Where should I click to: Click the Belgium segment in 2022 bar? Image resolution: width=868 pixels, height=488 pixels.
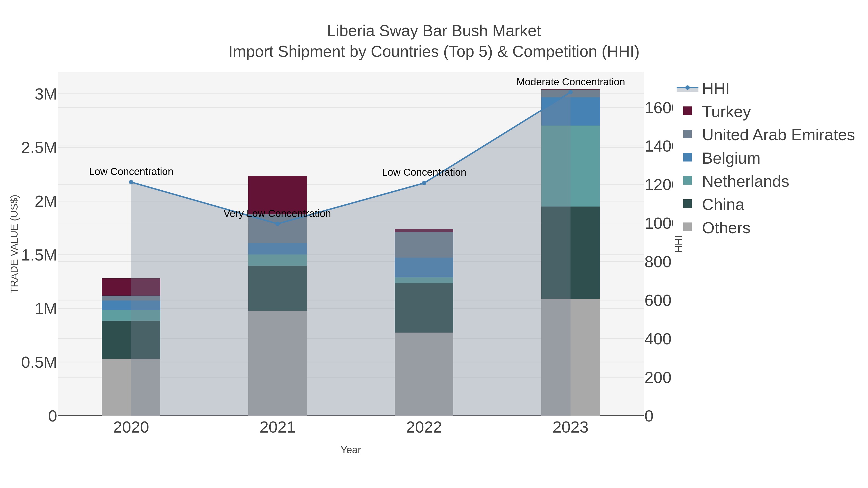pos(424,268)
